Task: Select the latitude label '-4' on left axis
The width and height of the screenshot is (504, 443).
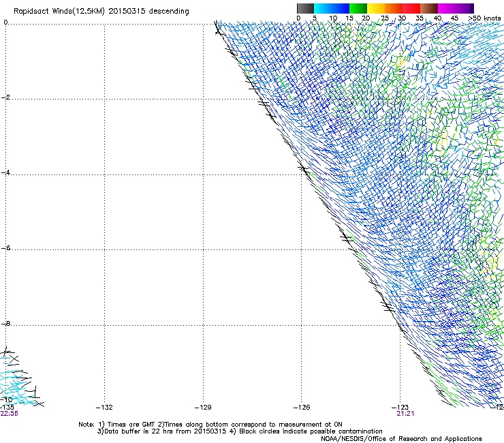Action: (x=5, y=172)
